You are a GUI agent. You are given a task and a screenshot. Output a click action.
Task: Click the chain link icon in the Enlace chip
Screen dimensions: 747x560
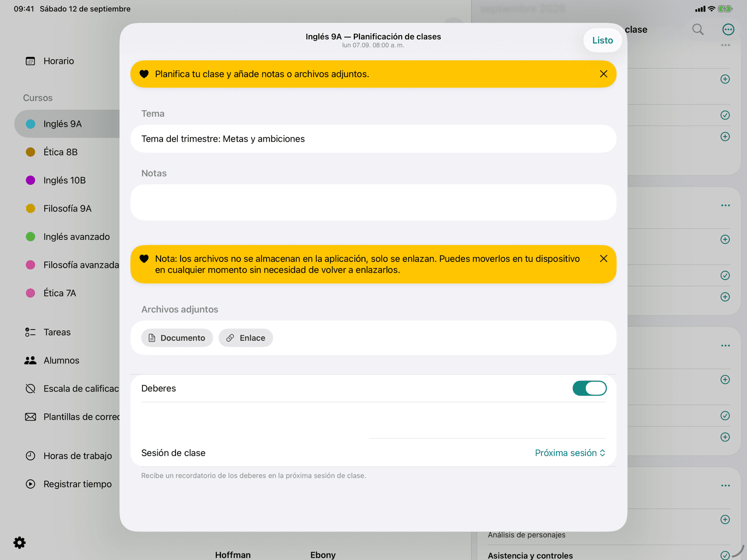click(230, 338)
